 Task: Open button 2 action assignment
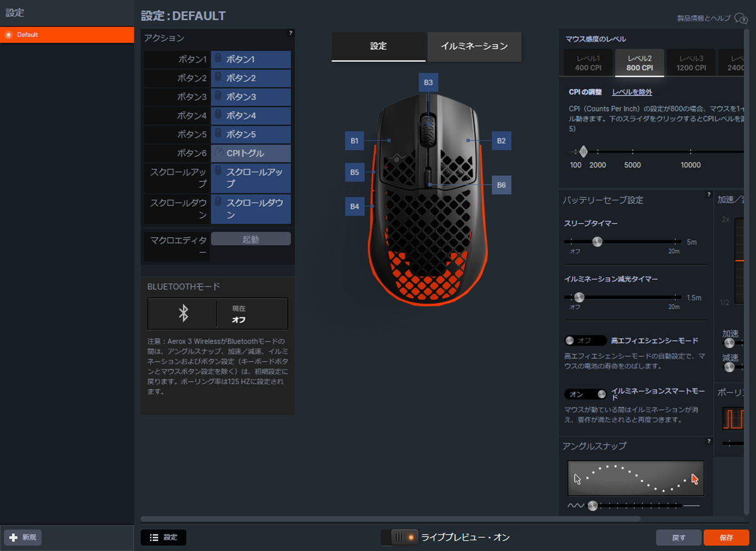[251, 79]
